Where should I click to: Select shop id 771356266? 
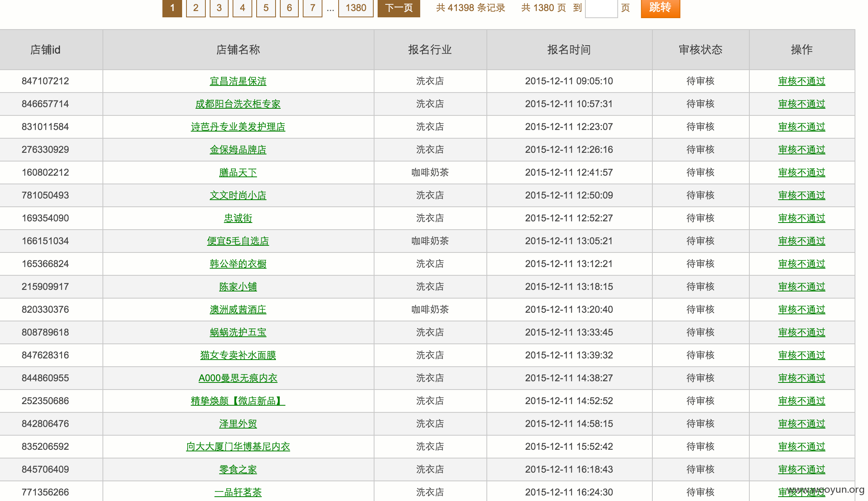[x=45, y=492]
